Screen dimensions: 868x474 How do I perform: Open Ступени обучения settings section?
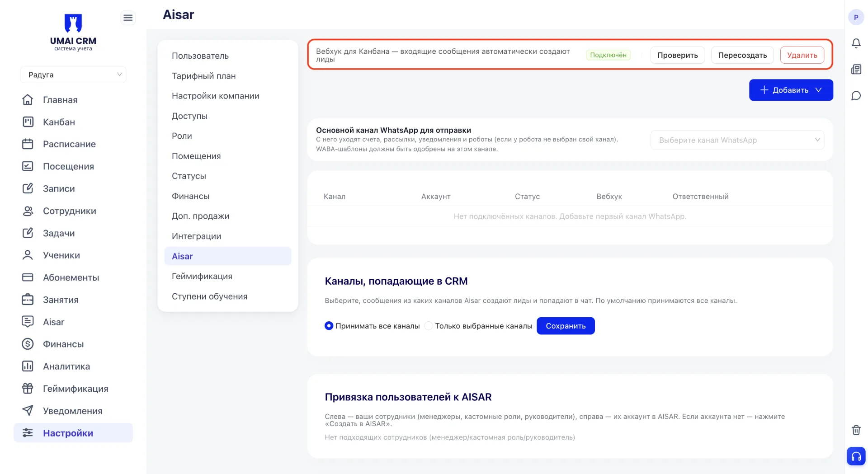[x=228, y=296]
